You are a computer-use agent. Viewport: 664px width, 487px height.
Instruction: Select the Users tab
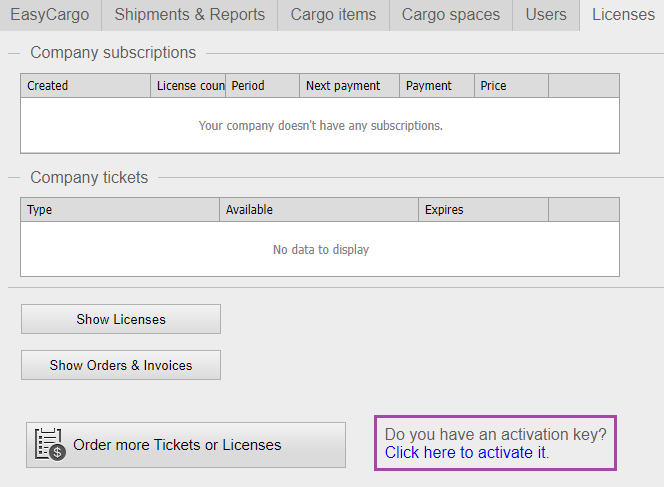point(545,15)
